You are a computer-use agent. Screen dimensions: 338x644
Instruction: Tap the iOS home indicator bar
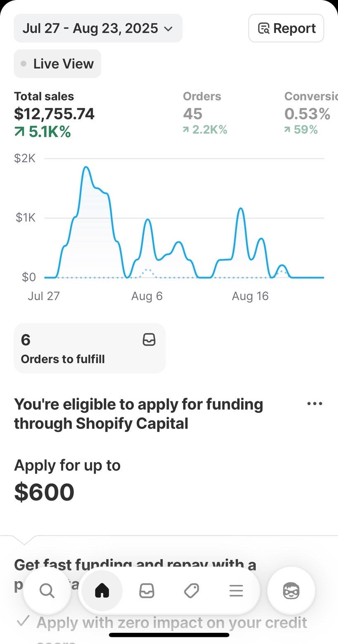click(169, 635)
